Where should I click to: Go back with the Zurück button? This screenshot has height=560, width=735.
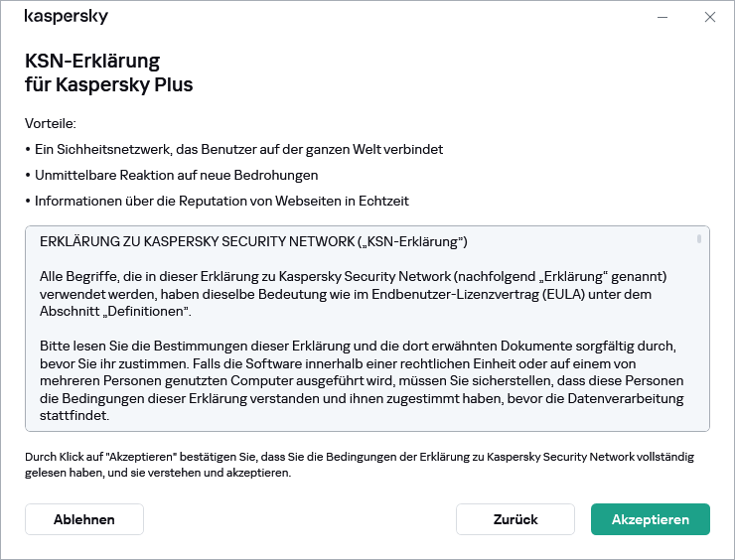coord(514,519)
